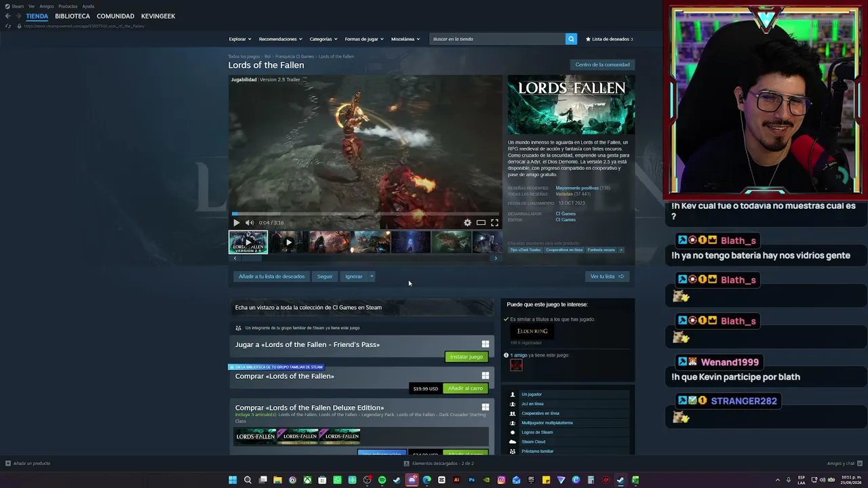Open Photoshop from the taskbar
Image resolution: width=868 pixels, height=488 pixels.
tap(471, 480)
